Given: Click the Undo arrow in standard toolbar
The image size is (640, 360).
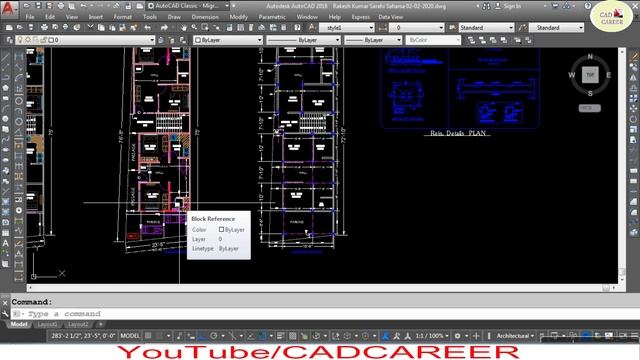Looking at the screenshot, I should [x=148, y=27].
